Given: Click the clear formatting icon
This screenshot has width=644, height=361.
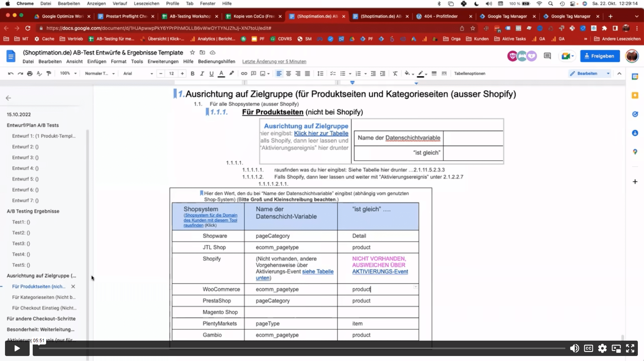Looking at the screenshot, I should (395, 73).
